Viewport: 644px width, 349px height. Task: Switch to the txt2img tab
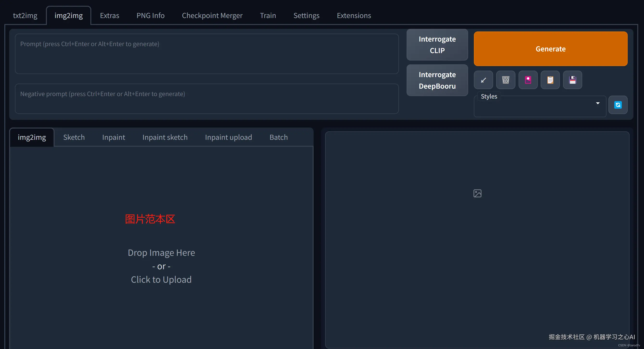[x=25, y=15]
